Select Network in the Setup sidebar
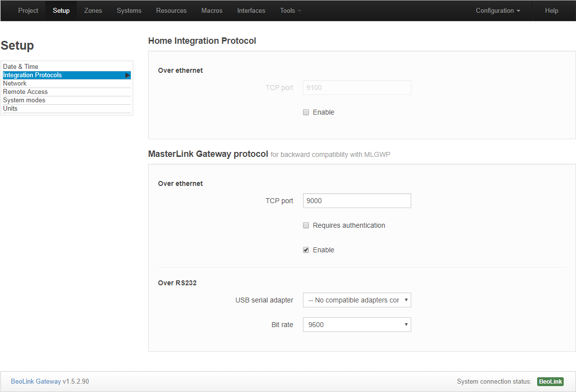576x392 pixels. tap(15, 84)
